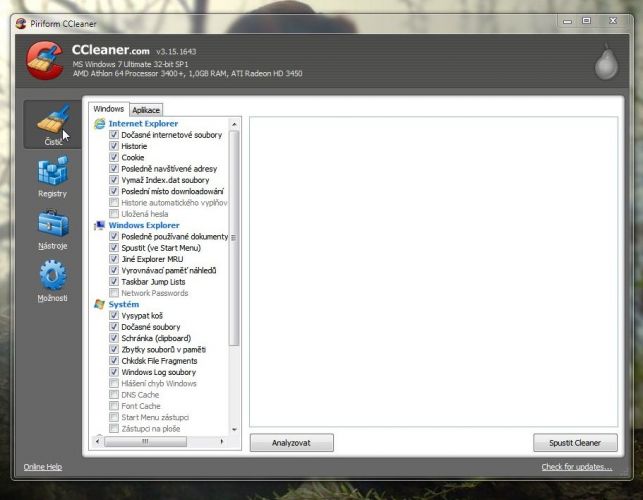643x500 pixels.
Task: Maximize the CCleaner window
Action: coord(587,21)
